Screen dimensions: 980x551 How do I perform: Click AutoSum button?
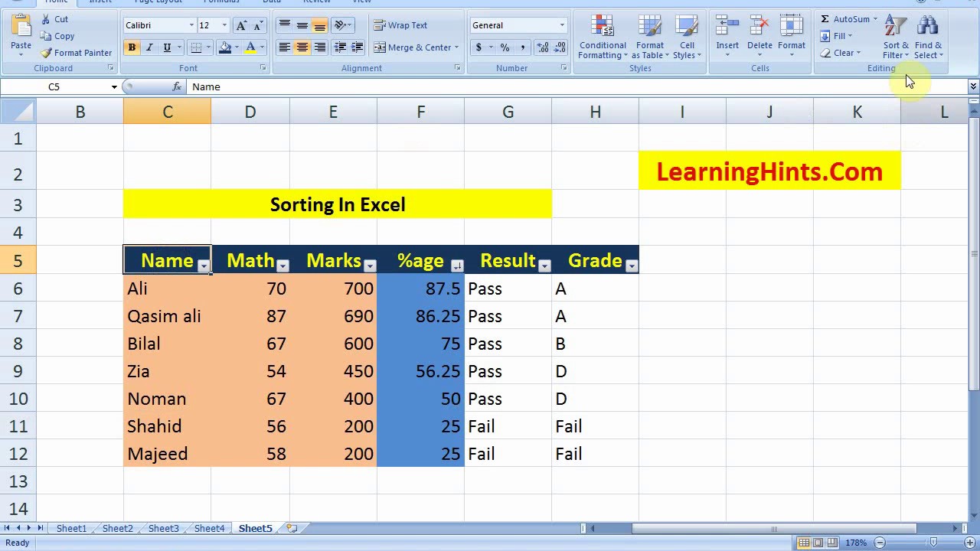pyautogui.click(x=844, y=19)
